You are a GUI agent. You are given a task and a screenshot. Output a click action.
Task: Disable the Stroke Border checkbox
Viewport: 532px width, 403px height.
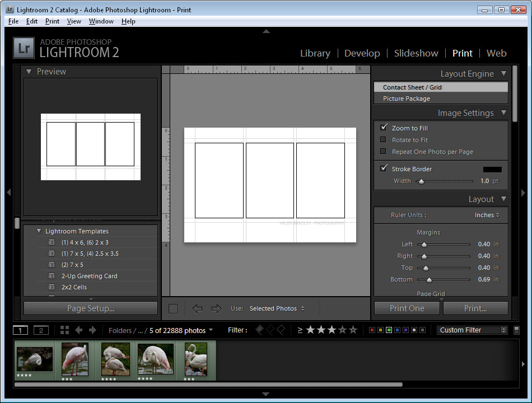(384, 168)
